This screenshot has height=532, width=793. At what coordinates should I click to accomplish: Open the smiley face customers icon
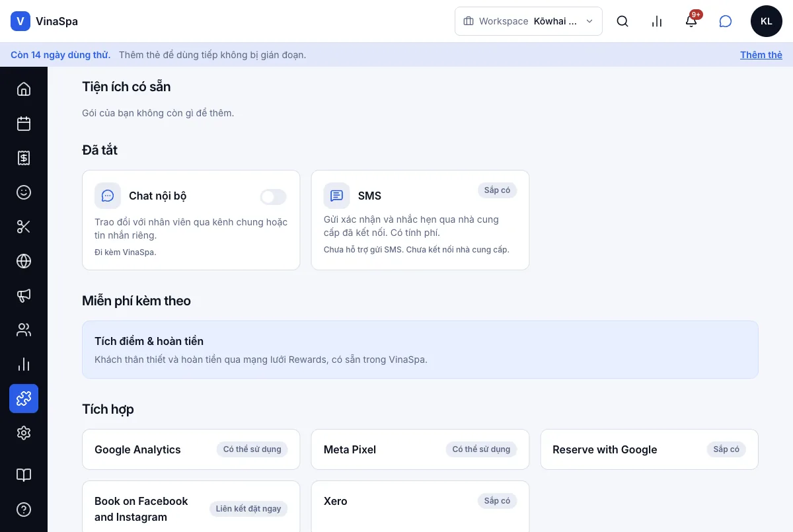pyautogui.click(x=24, y=192)
